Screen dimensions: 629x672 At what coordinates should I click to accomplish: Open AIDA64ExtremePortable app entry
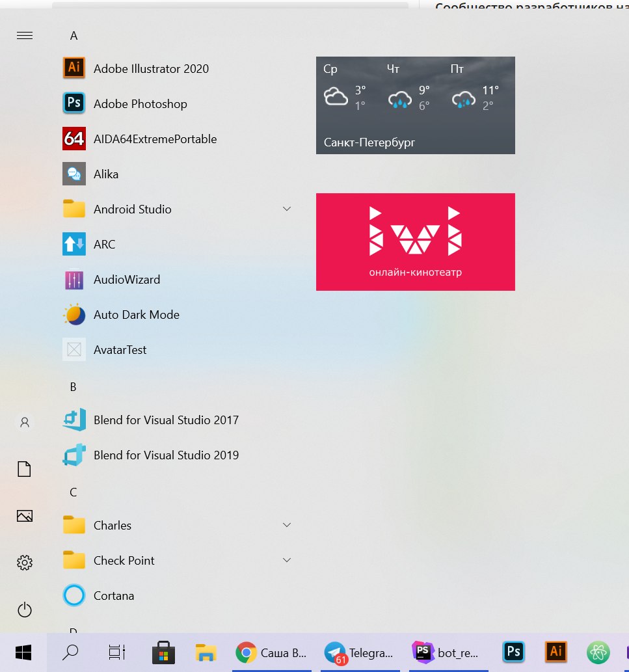[178, 139]
